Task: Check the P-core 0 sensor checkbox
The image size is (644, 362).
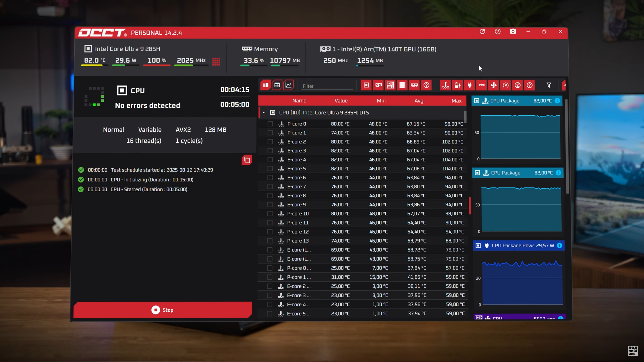Action: click(270, 124)
